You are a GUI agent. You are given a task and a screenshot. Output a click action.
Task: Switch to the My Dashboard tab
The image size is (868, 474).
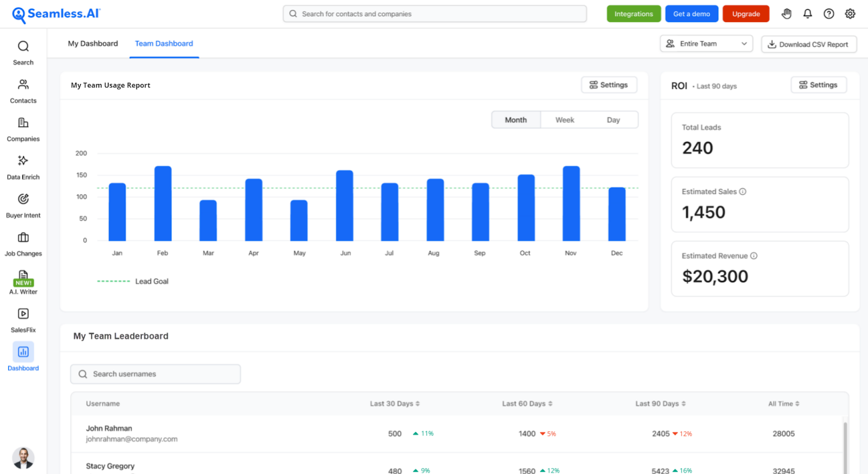(93, 43)
